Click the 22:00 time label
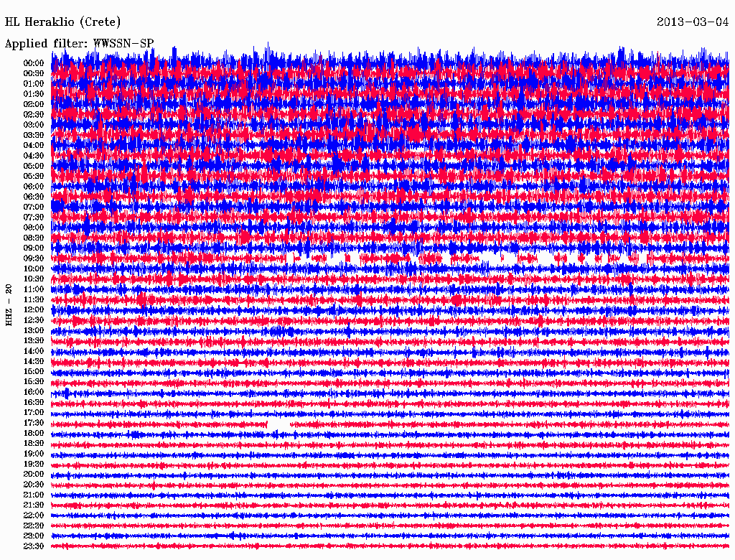The width and height of the screenshot is (735, 560). pyautogui.click(x=34, y=515)
